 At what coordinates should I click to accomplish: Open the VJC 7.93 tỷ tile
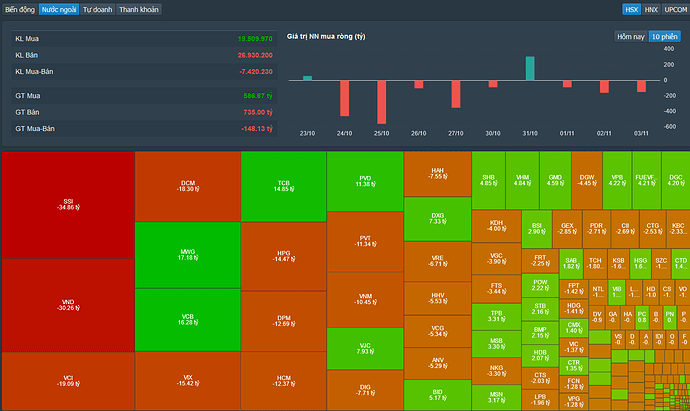(365, 349)
